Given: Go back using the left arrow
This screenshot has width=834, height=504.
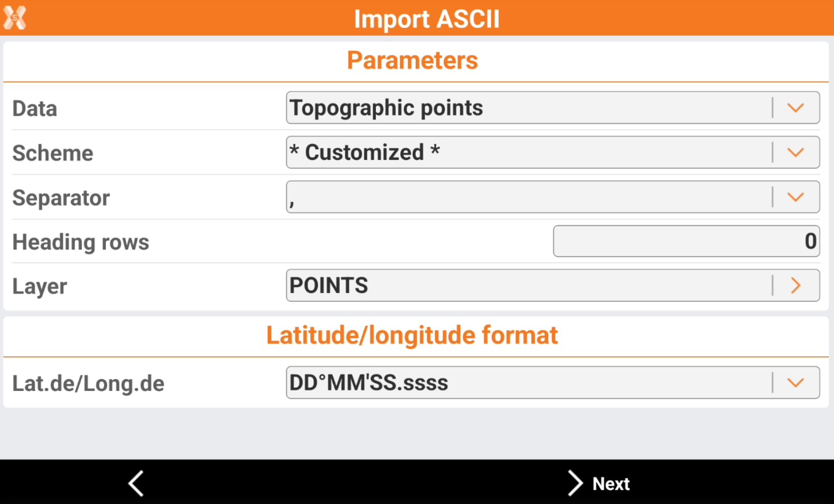Looking at the screenshot, I should pos(136,483).
